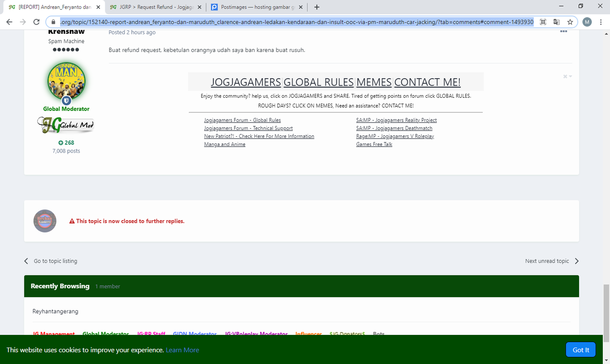This screenshot has height=364, width=610.
Task: Click the user avatar beside closed topic notice
Action: [45, 221]
